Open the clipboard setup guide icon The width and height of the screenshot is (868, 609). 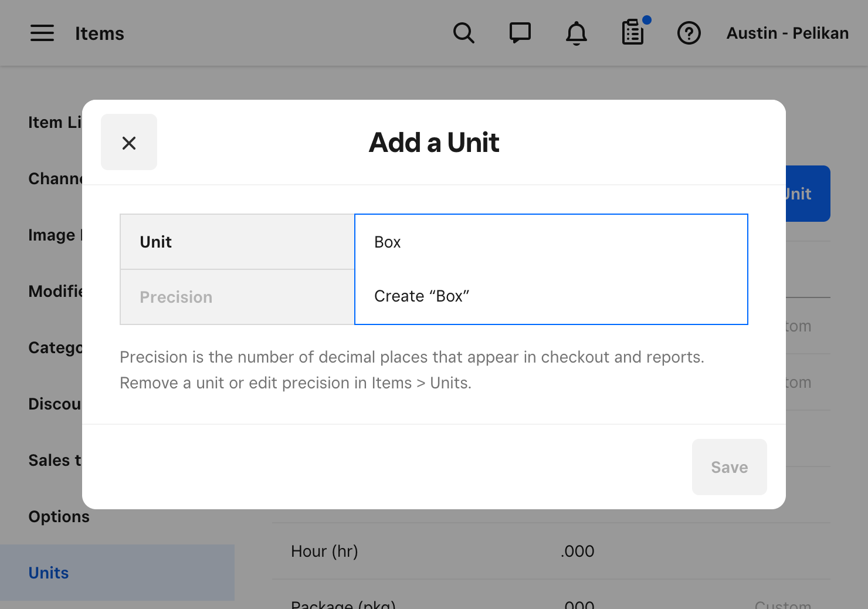pyautogui.click(x=633, y=33)
